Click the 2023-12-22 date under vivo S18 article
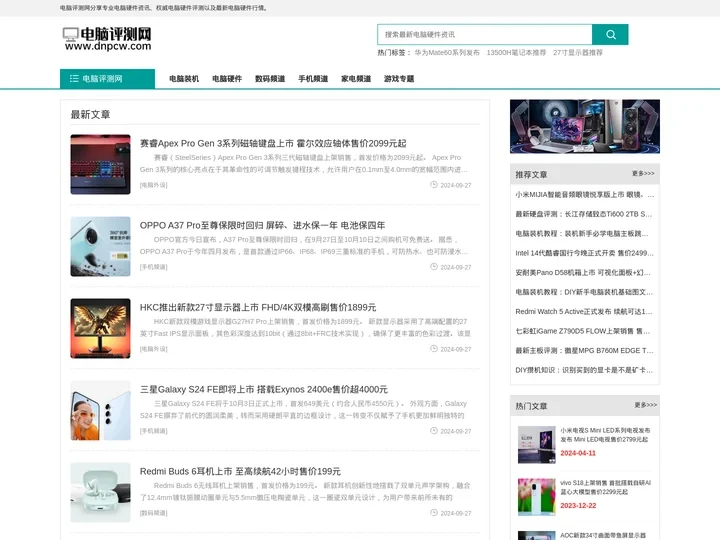This screenshot has width=720, height=540. point(578,506)
